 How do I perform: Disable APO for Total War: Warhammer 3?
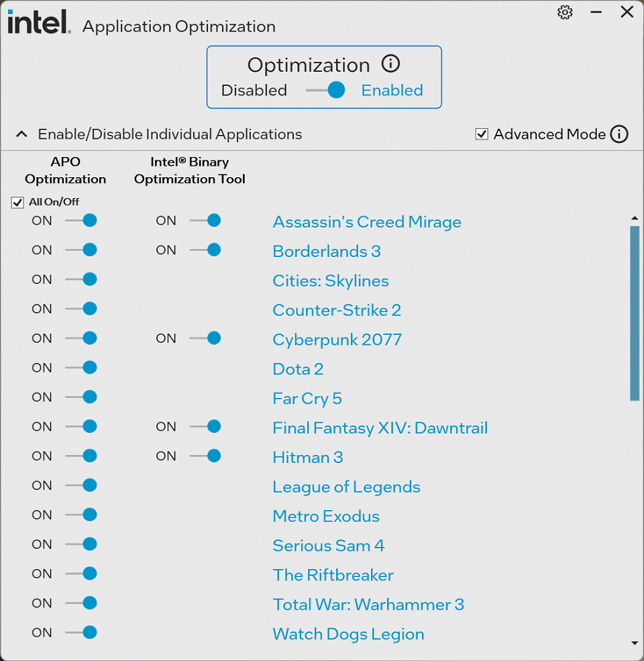coord(81,603)
